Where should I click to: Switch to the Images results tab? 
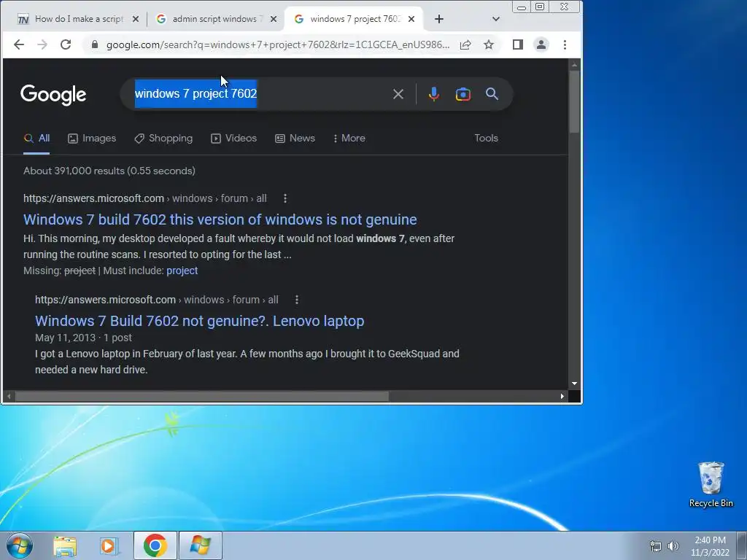click(92, 138)
